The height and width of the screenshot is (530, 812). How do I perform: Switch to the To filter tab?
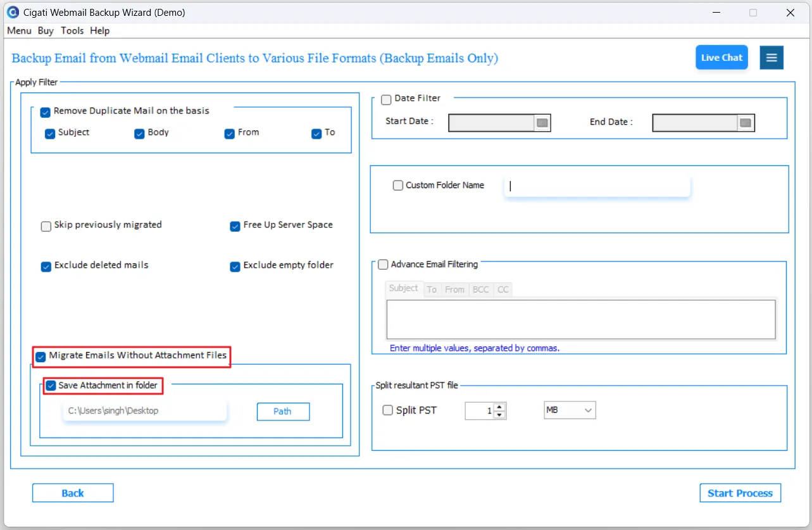[x=432, y=289]
